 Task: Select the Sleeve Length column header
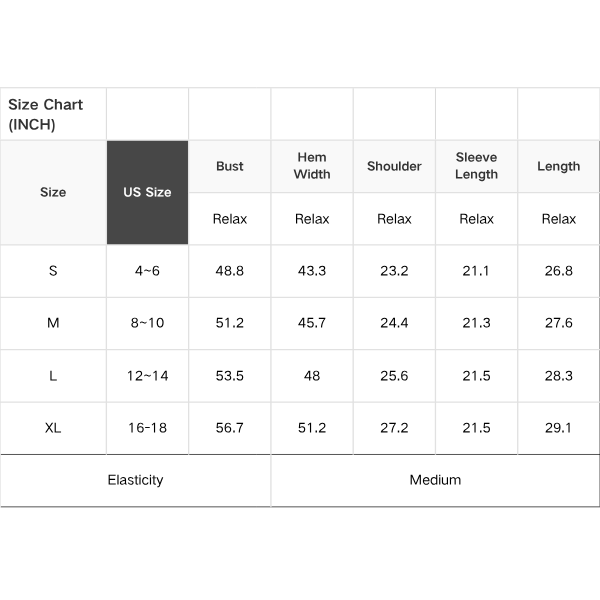tap(476, 166)
